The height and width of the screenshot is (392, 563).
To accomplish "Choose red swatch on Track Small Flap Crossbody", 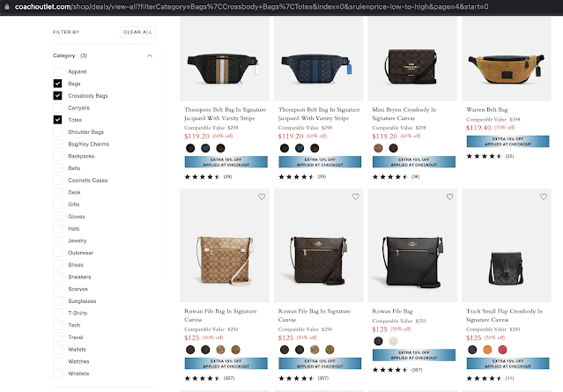I will (502, 350).
